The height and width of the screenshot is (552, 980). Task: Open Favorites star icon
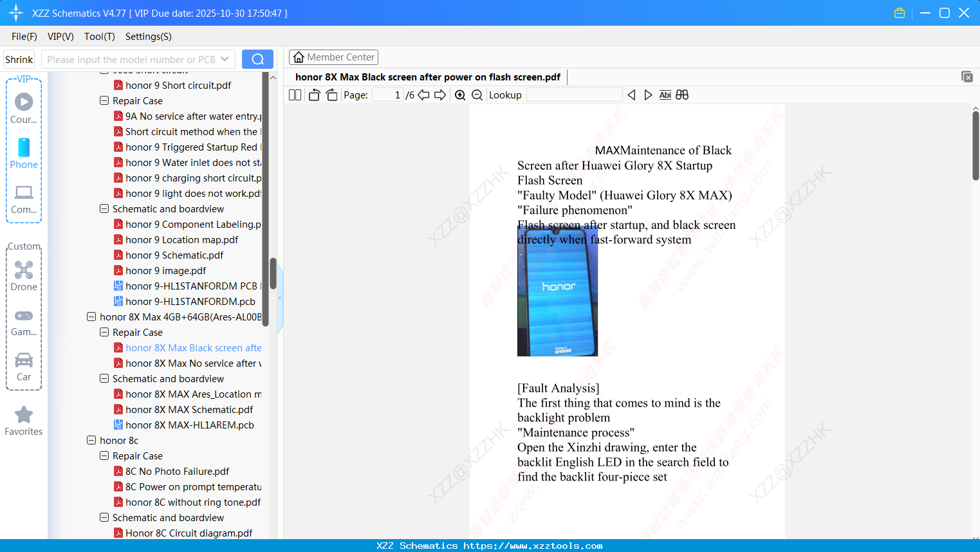tap(24, 421)
